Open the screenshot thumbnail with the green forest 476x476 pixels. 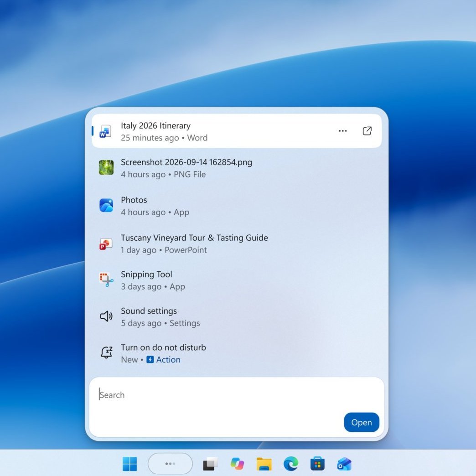tap(106, 168)
